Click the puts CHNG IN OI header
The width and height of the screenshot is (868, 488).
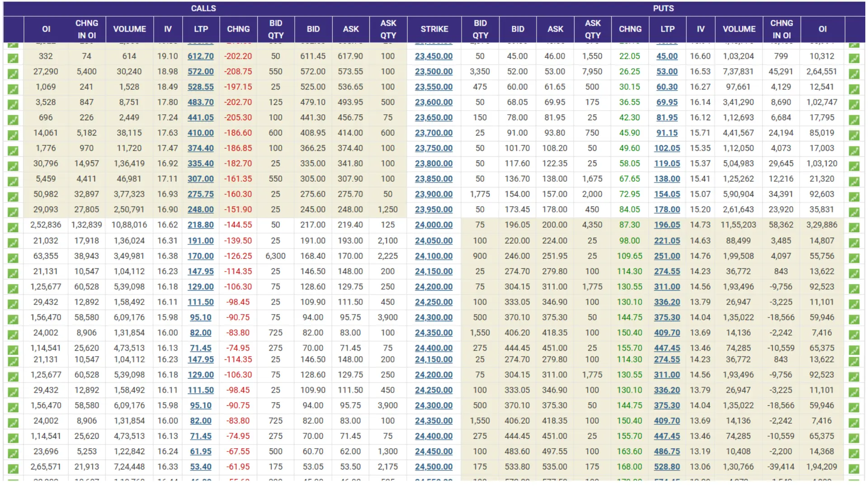tap(781, 29)
